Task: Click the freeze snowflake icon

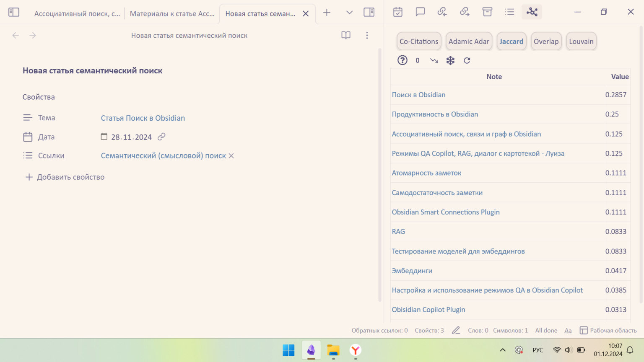Action: (x=450, y=60)
